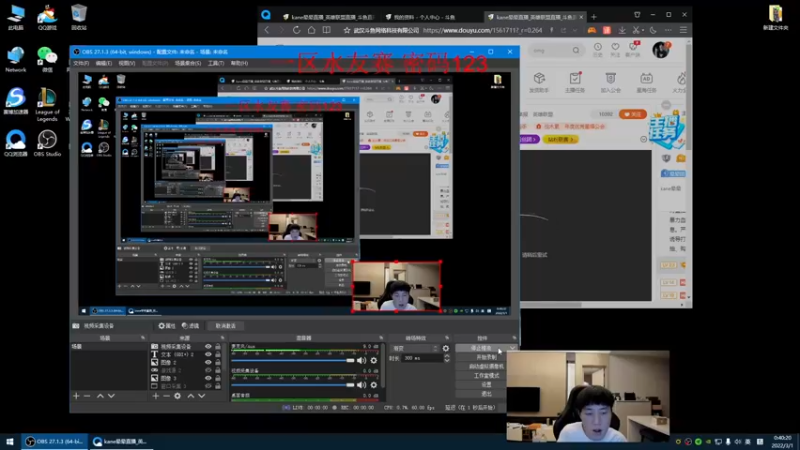This screenshot has height=450, width=800.
Task: Bookmark page with the star icon
Action: click(x=347, y=30)
